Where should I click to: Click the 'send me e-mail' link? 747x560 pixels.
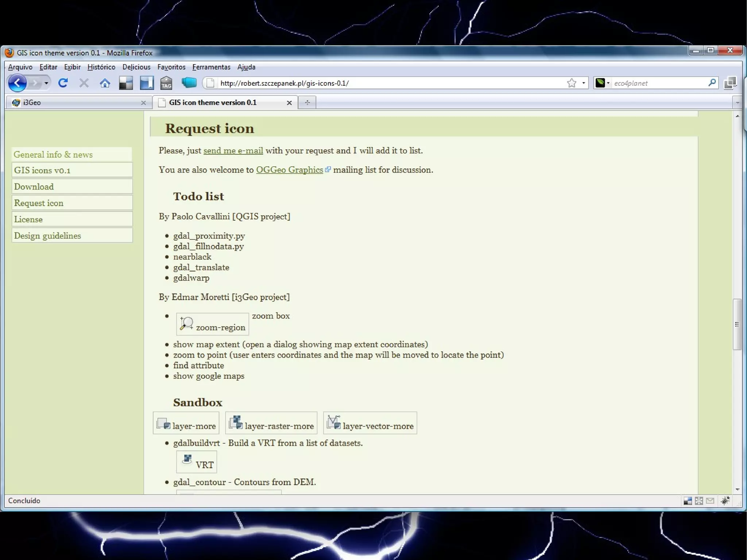click(x=233, y=151)
